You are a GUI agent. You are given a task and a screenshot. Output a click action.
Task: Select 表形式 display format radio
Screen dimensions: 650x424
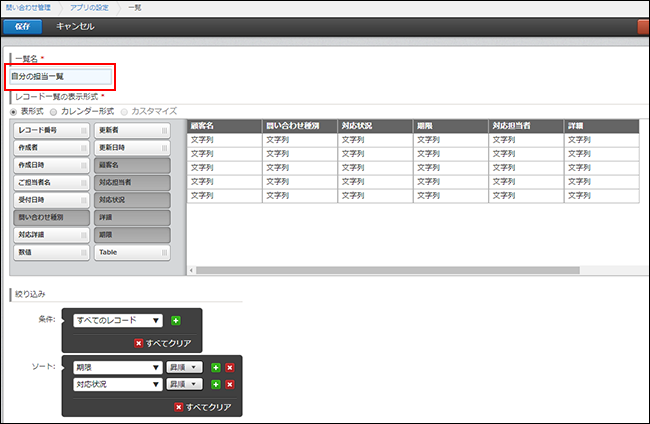[x=13, y=110]
